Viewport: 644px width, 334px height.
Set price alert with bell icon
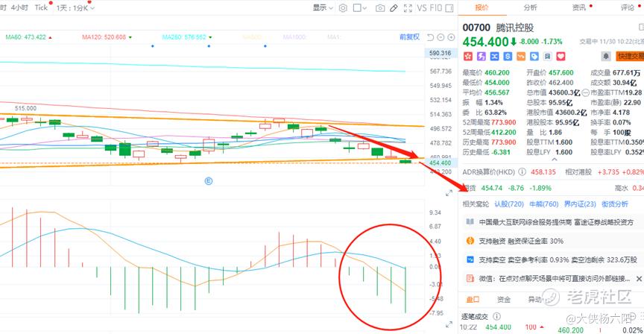[606, 56]
